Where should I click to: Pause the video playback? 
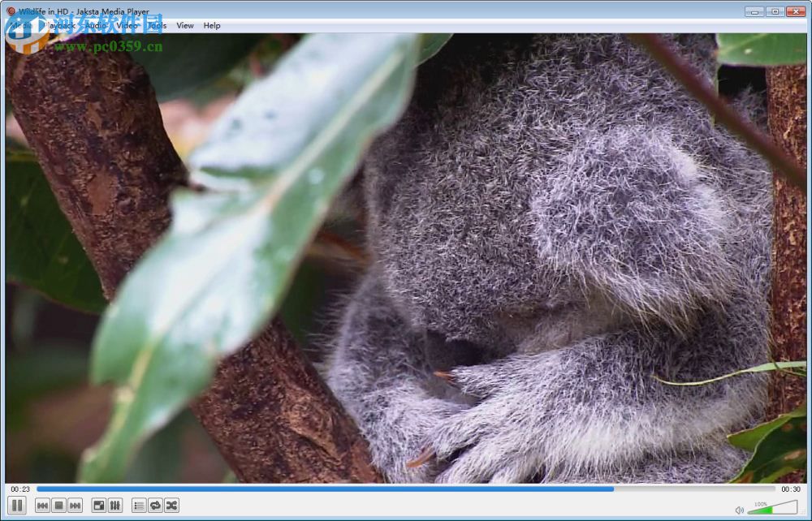17,505
